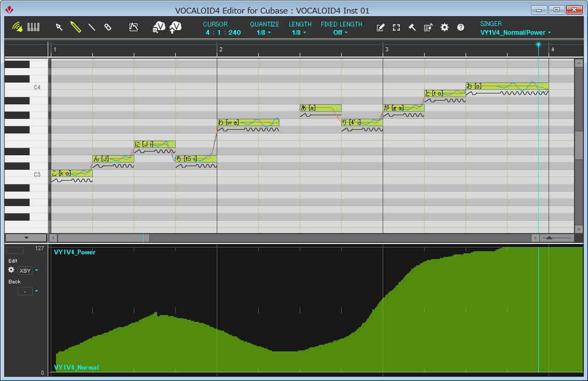Image resolution: width=588 pixels, height=381 pixels.
Task: Select the に [J i] note
Action: (x=155, y=144)
